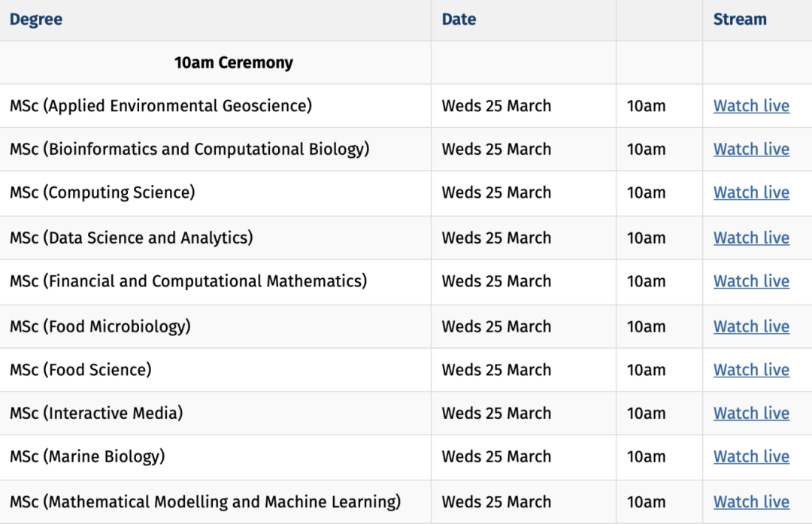Click the MSc (Food Microbiology) degree text
Image resolution: width=812 pixels, height=524 pixels.
(x=100, y=327)
